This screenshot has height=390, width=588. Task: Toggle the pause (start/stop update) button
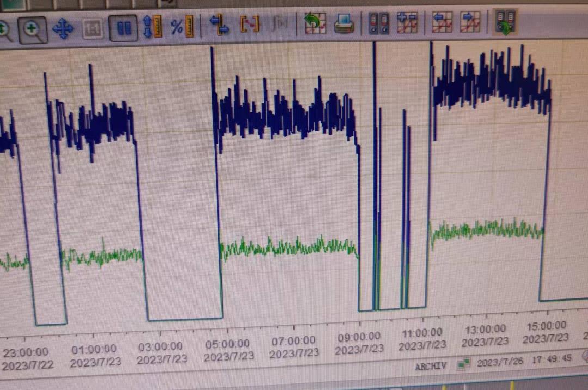[124, 28]
